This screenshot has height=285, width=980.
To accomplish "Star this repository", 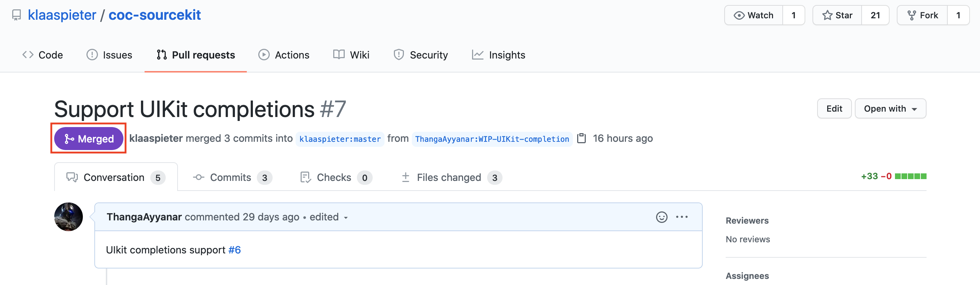I will tap(837, 15).
